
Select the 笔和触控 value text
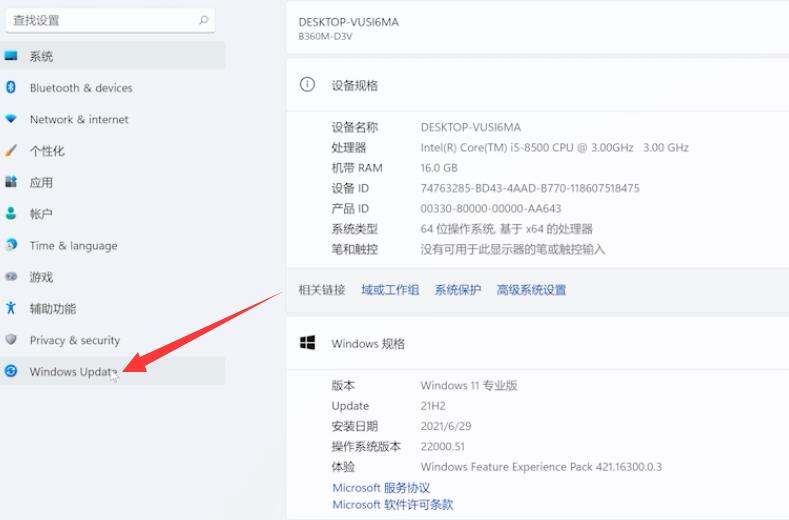[x=512, y=249]
